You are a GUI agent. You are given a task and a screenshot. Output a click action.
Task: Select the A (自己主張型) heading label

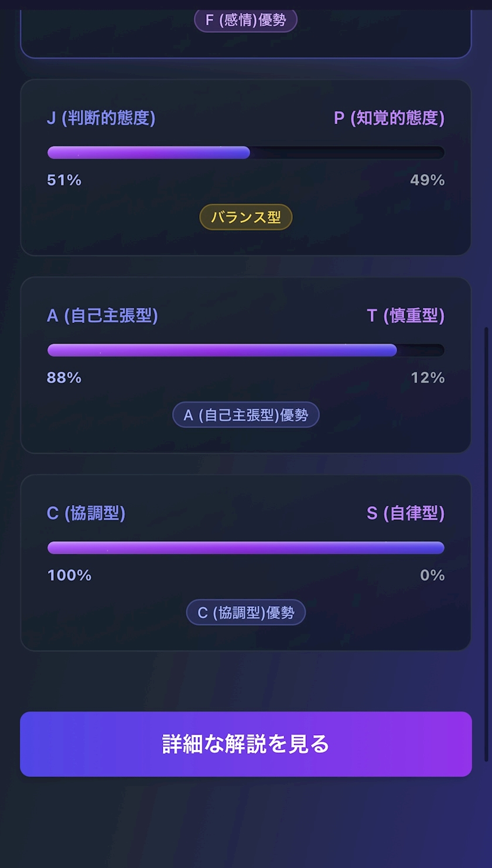pos(102,316)
